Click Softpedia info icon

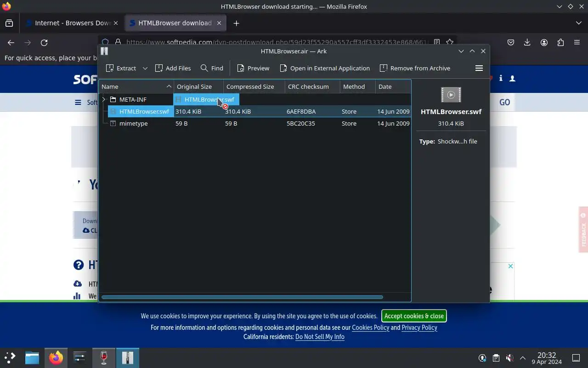point(501,79)
